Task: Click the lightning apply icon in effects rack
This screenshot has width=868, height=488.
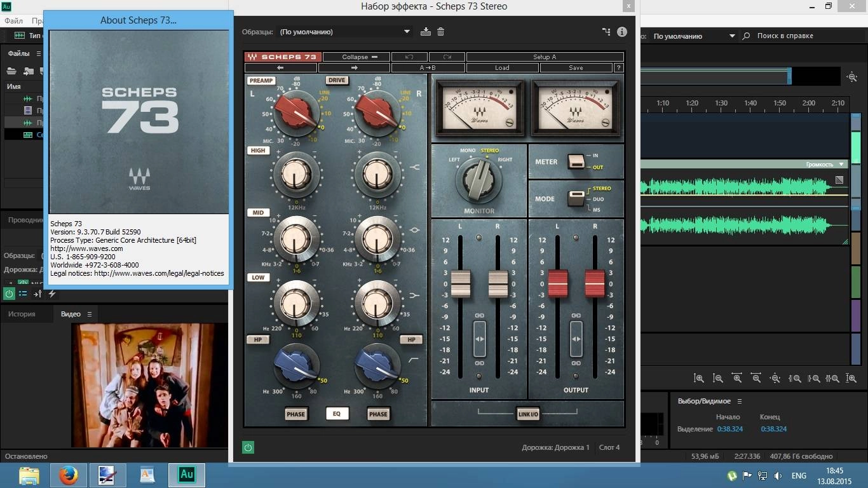Action: click(52, 294)
